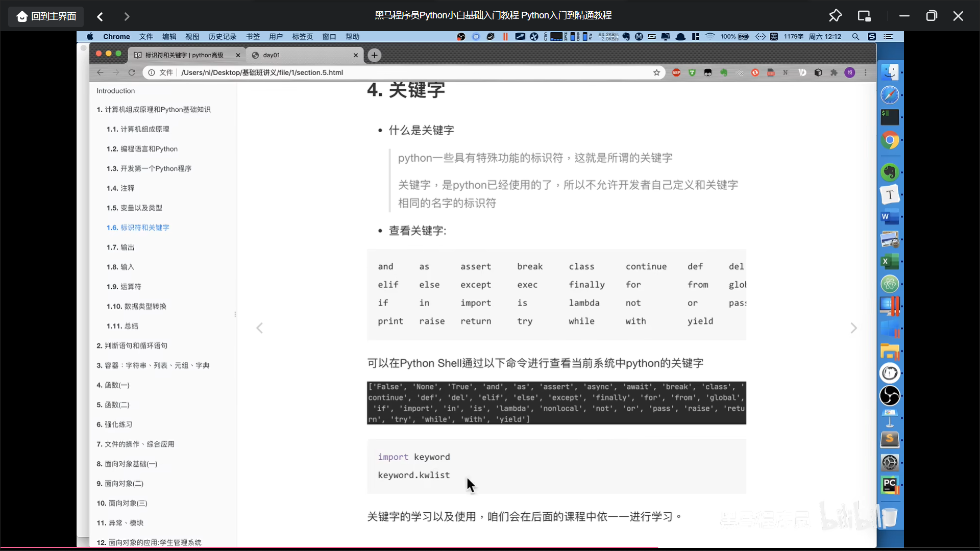The image size is (980, 551).
Task: Open Chrome icon in the dock
Action: [890, 140]
